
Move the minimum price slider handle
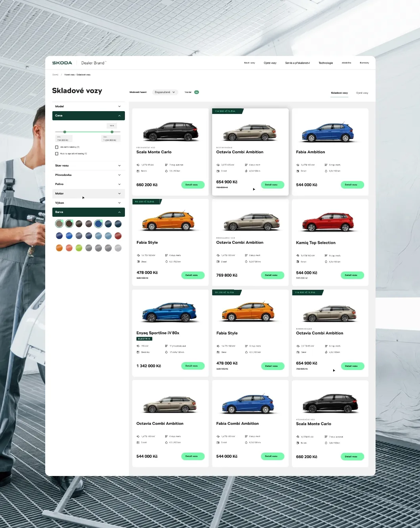65,132
